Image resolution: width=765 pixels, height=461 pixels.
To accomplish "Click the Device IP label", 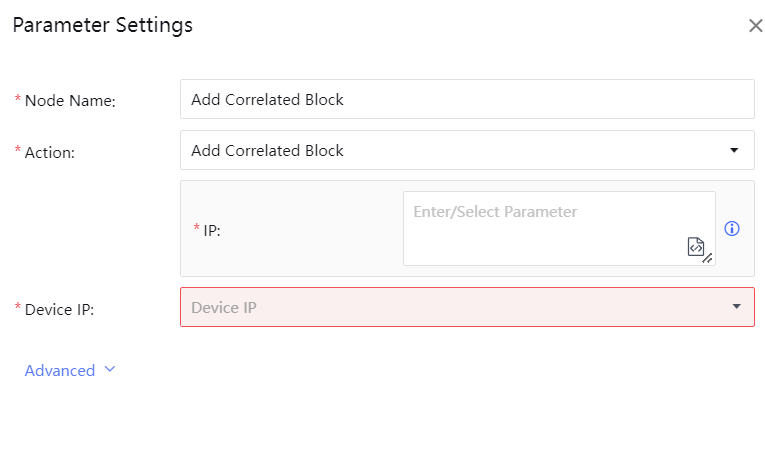I will 59,309.
